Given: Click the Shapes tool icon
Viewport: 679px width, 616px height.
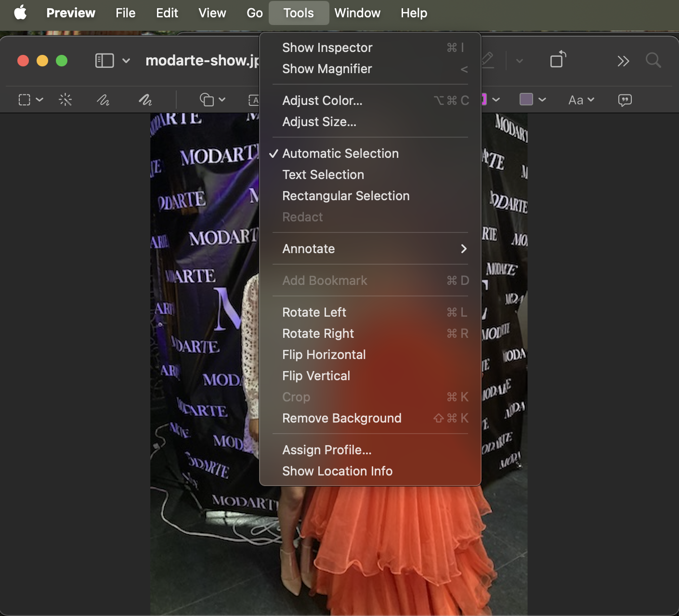Looking at the screenshot, I should [x=207, y=100].
